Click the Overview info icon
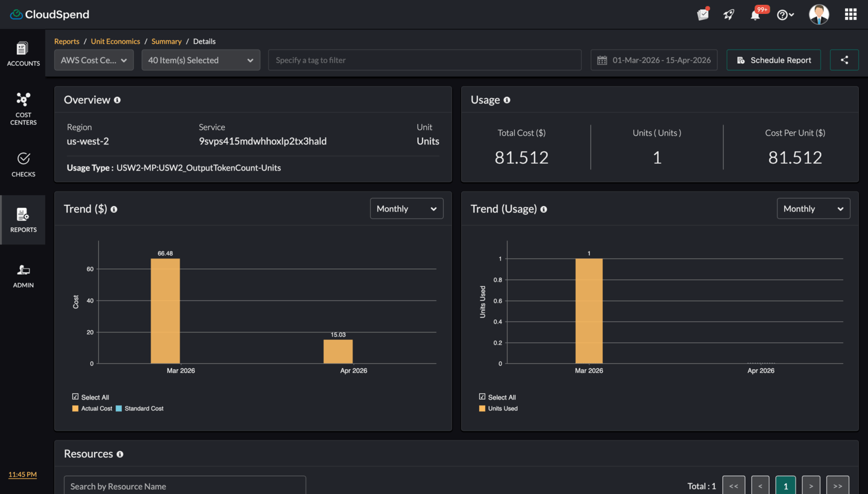This screenshot has width=868, height=494. click(117, 100)
